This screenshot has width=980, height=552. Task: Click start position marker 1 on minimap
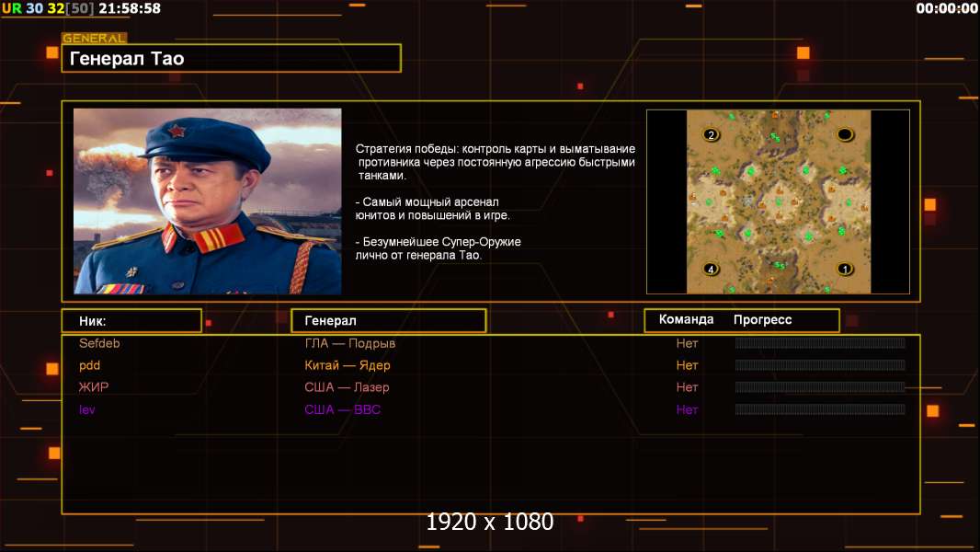[845, 270]
